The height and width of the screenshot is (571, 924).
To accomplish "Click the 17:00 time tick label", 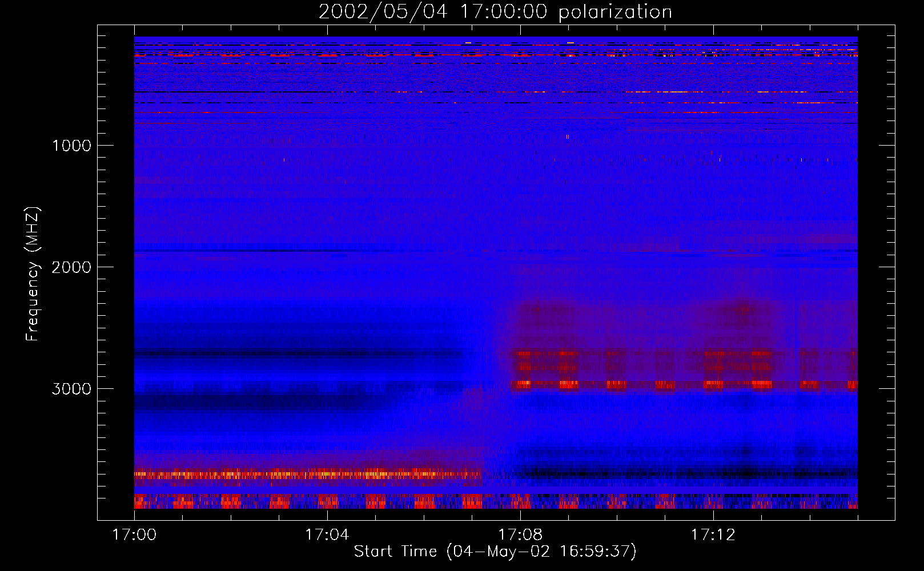I will 134,535.
